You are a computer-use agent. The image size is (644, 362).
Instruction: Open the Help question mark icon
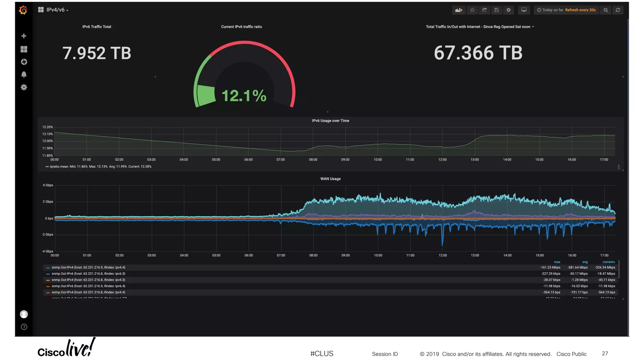coord(24,327)
